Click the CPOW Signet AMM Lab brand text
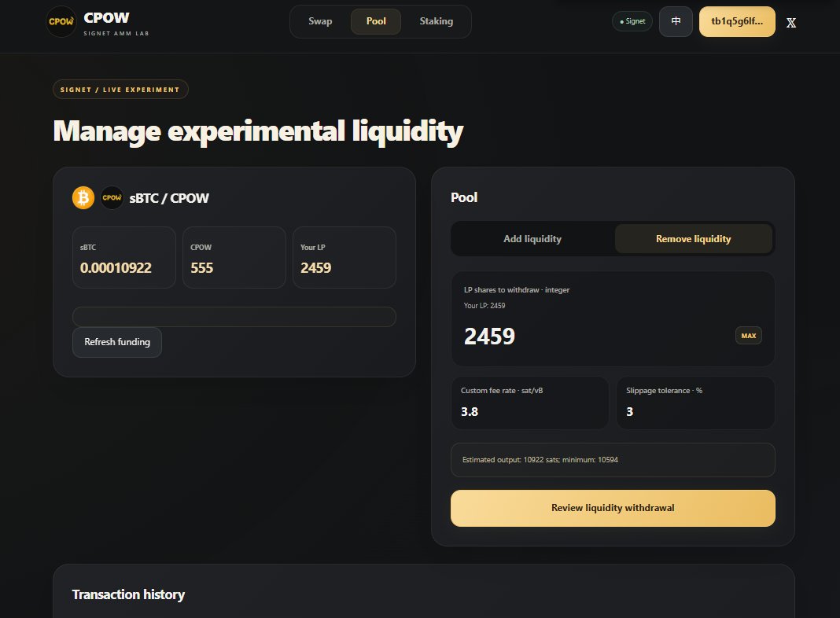 point(116,24)
